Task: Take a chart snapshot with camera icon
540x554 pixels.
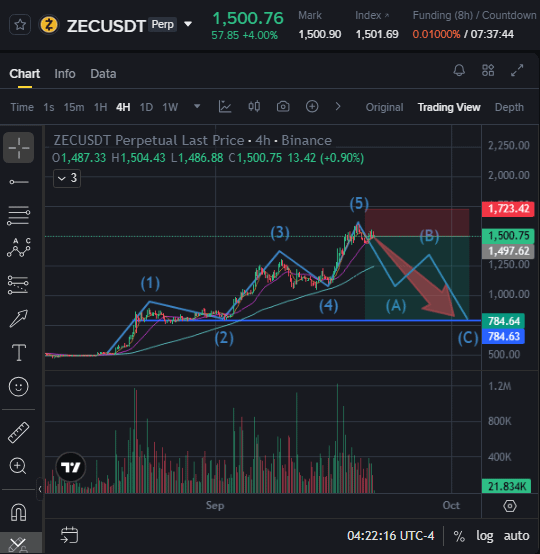Action: click(283, 106)
